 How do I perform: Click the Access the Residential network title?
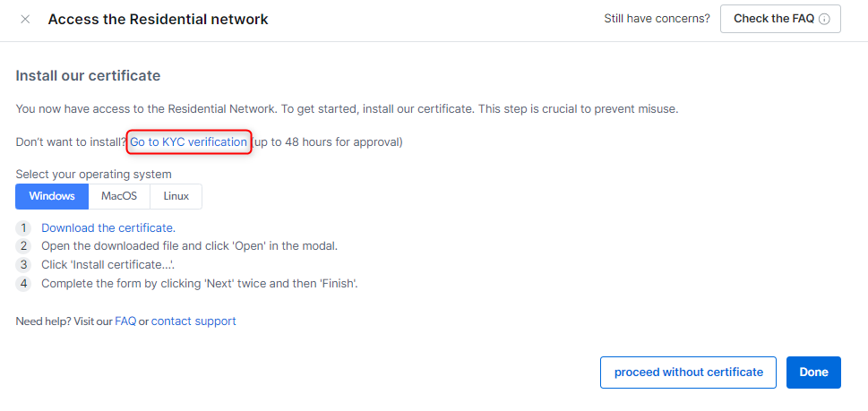tap(158, 20)
